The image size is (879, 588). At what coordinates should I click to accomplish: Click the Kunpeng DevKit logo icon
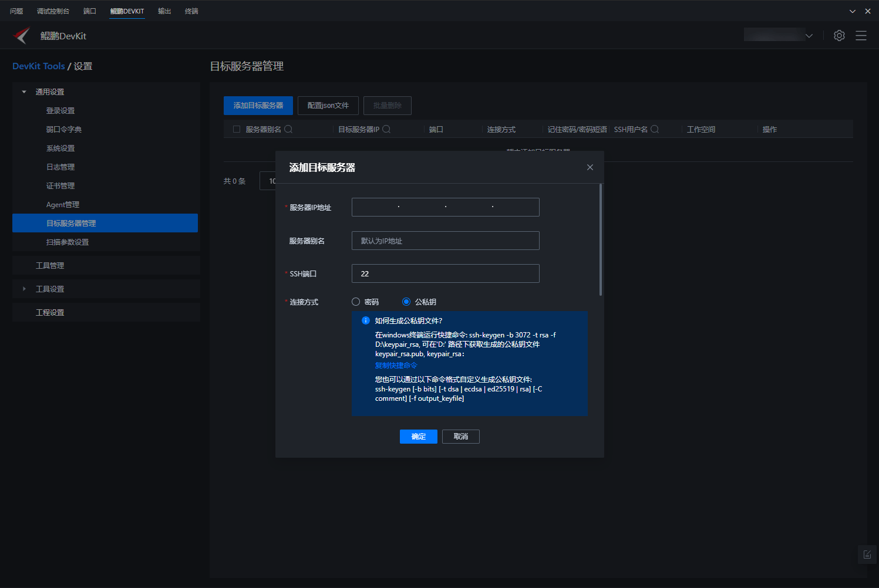[22, 36]
